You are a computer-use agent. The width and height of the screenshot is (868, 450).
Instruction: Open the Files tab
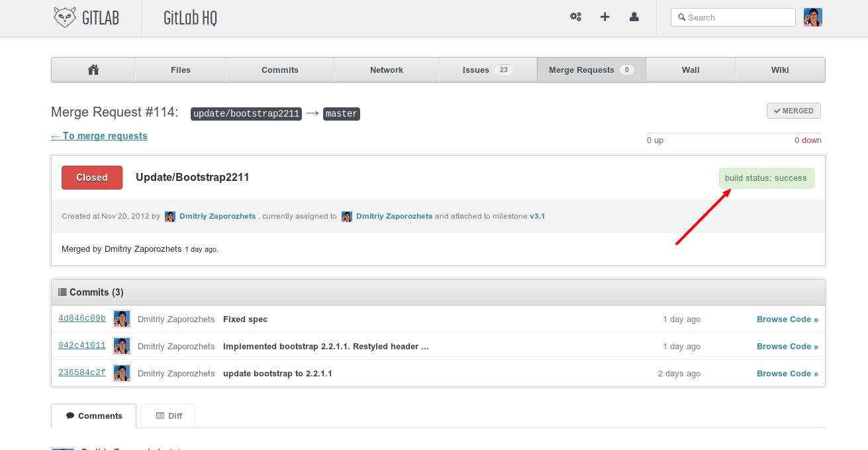point(180,70)
